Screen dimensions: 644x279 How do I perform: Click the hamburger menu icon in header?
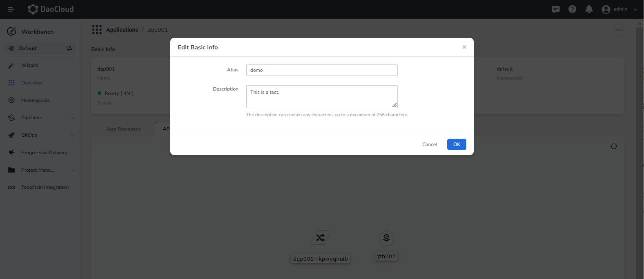coord(11,9)
